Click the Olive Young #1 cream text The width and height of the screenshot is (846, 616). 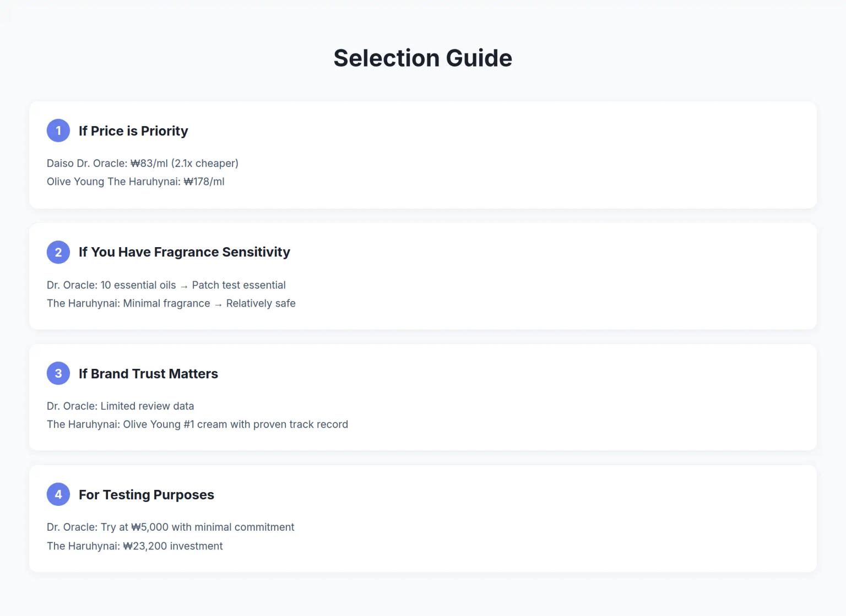pos(197,424)
